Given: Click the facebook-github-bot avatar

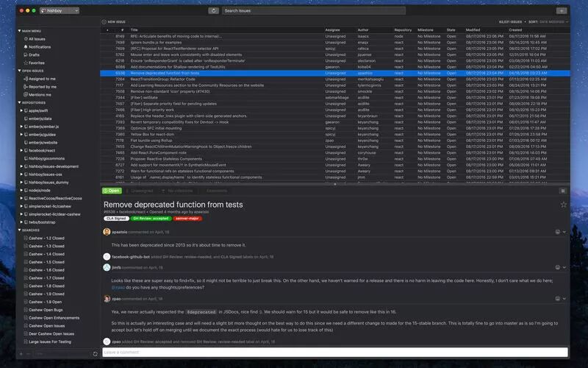Looking at the screenshot, I should tap(107, 257).
